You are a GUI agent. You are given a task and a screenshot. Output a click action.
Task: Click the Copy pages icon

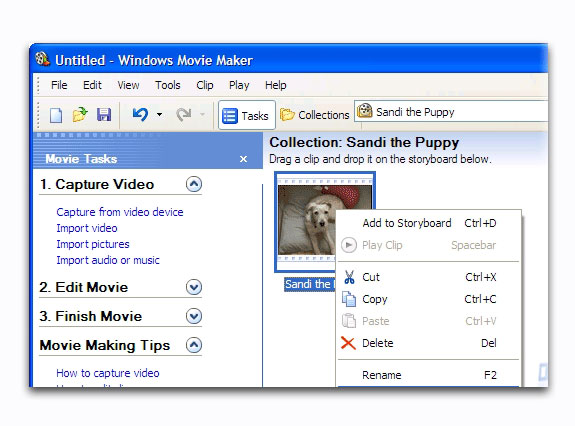(349, 299)
